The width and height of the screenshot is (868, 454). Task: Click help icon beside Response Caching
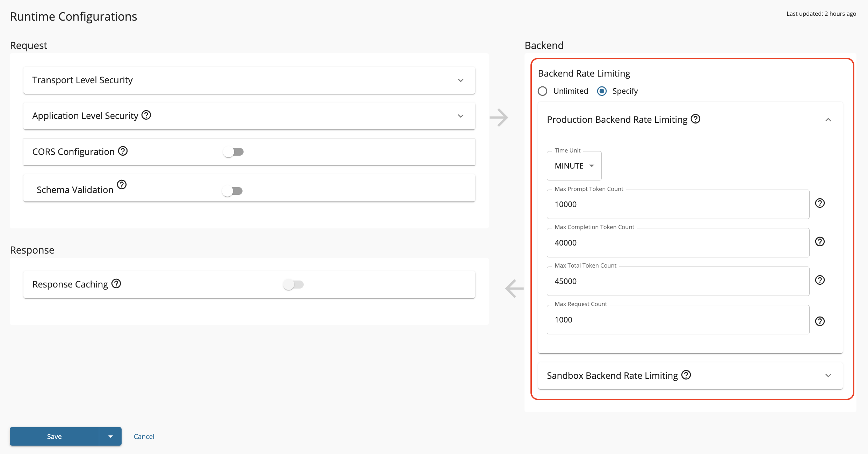click(x=116, y=284)
